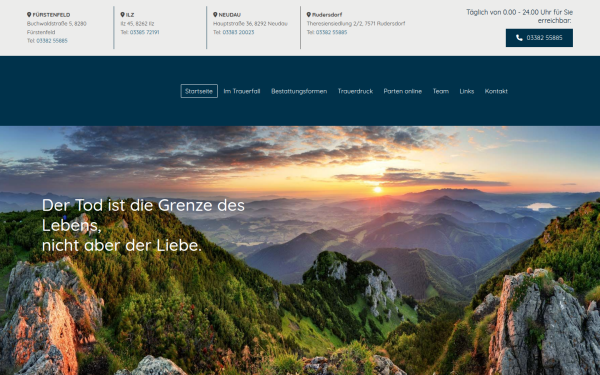The image size is (600, 375).
Task: Click the NEUDAU location heading
Action: 230,15
